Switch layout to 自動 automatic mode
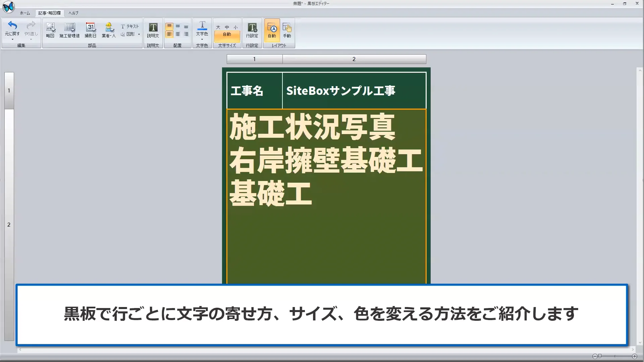Viewport: 644px width, 362px height. pyautogui.click(x=272, y=30)
